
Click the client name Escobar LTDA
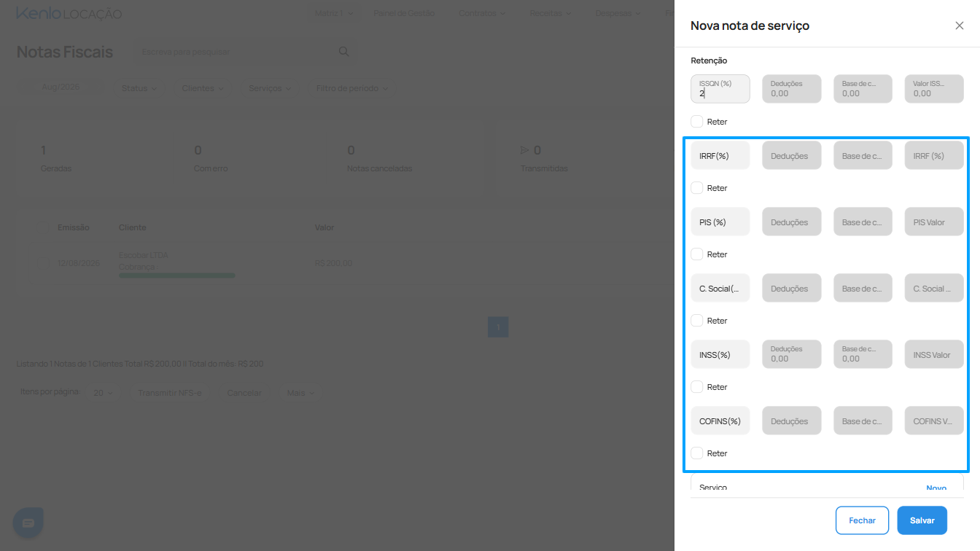143,256
